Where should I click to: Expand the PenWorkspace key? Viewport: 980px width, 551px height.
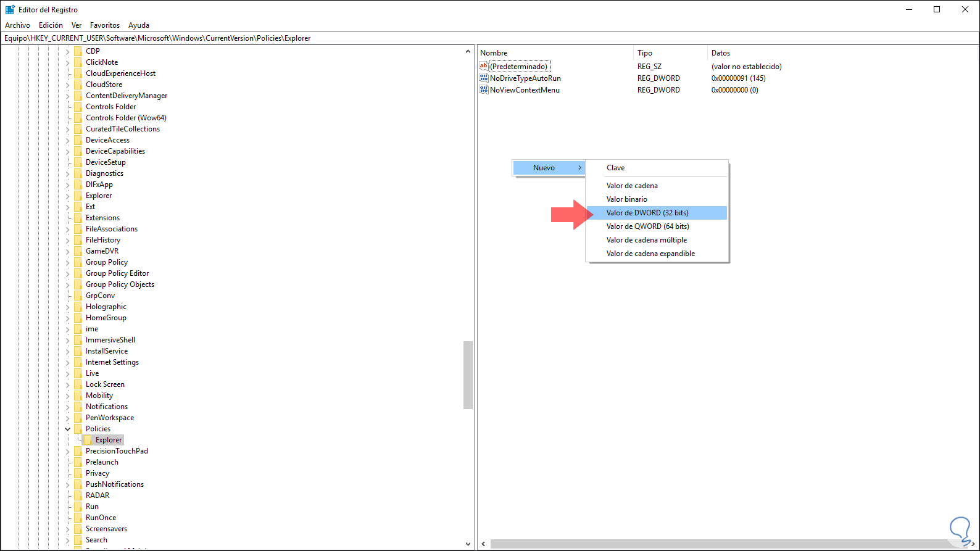coord(68,418)
